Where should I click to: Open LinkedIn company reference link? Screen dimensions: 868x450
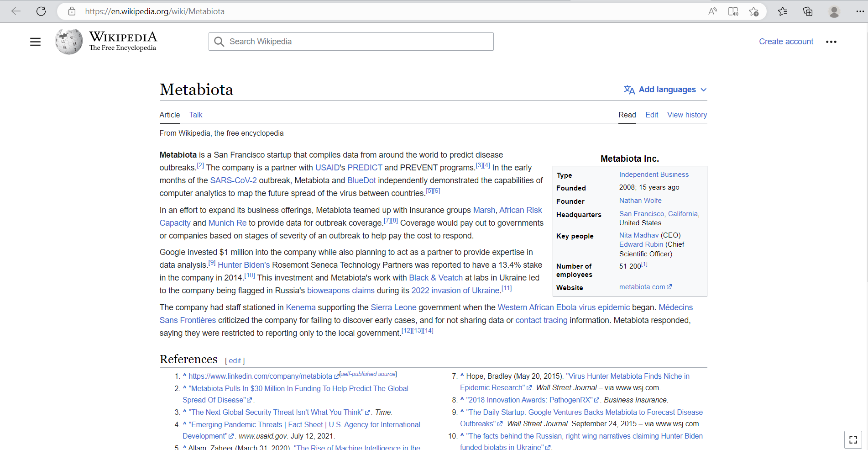[260, 376]
